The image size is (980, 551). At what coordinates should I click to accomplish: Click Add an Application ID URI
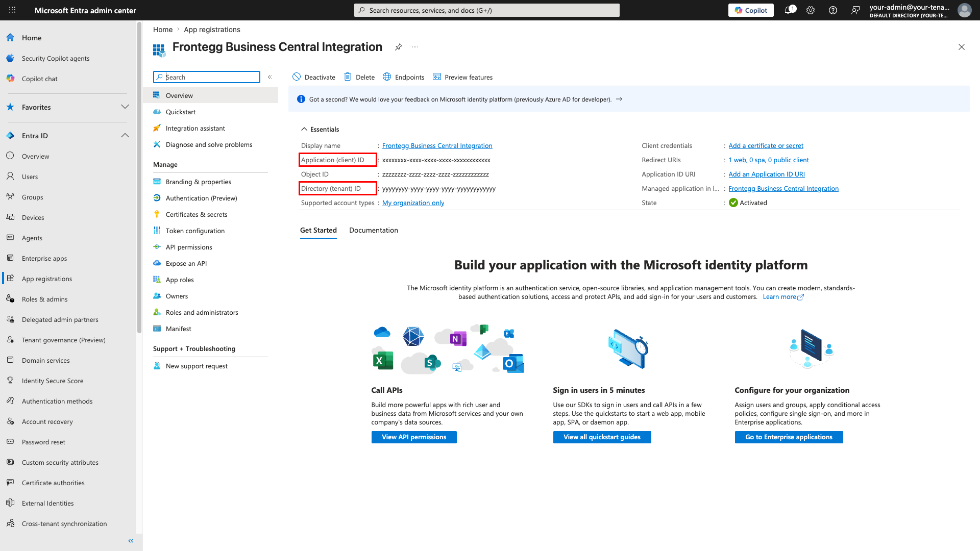[x=767, y=174]
